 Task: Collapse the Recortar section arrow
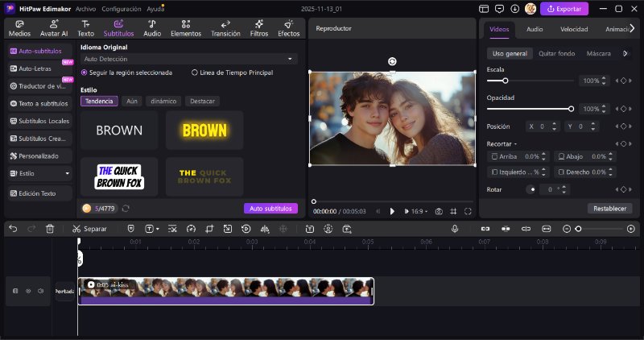(515, 144)
